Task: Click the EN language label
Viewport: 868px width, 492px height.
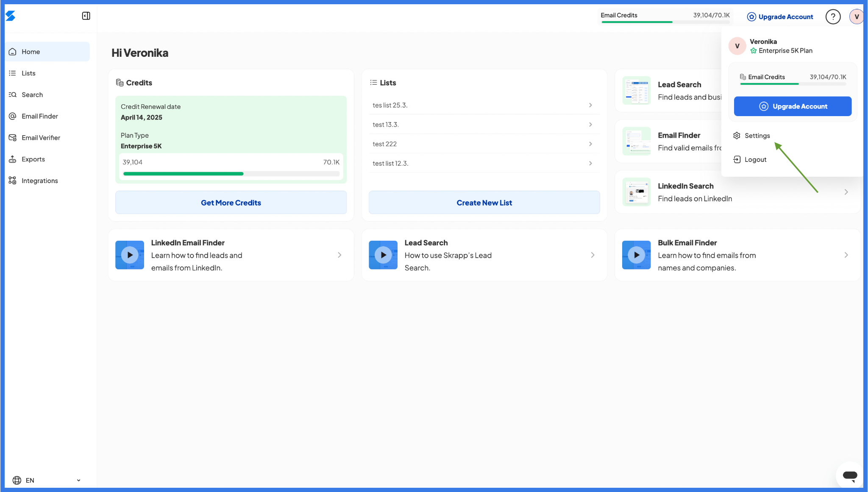Action: click(x=30, y=481)
